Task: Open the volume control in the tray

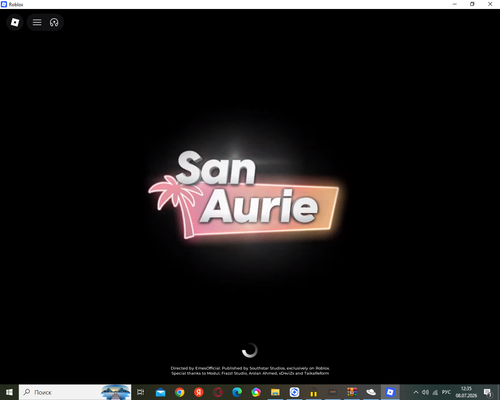Action: pos(425,392)
